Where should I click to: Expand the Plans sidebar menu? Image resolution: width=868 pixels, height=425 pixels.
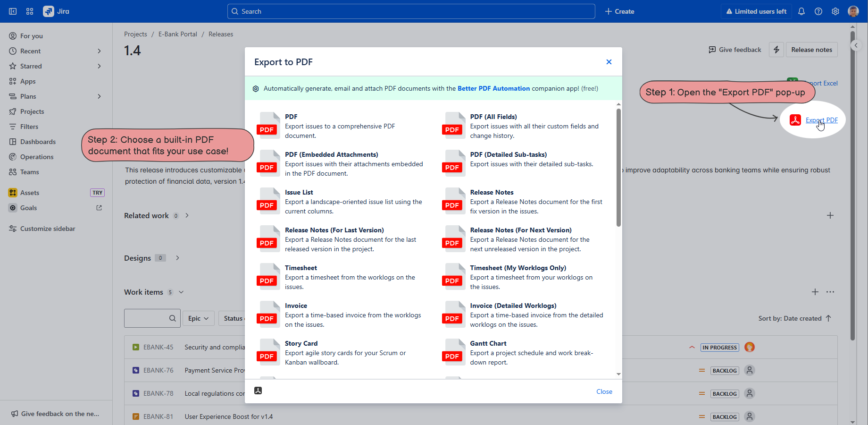99,96
